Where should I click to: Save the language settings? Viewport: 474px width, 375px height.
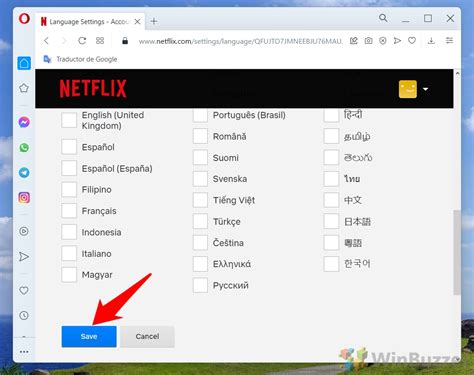89,336
